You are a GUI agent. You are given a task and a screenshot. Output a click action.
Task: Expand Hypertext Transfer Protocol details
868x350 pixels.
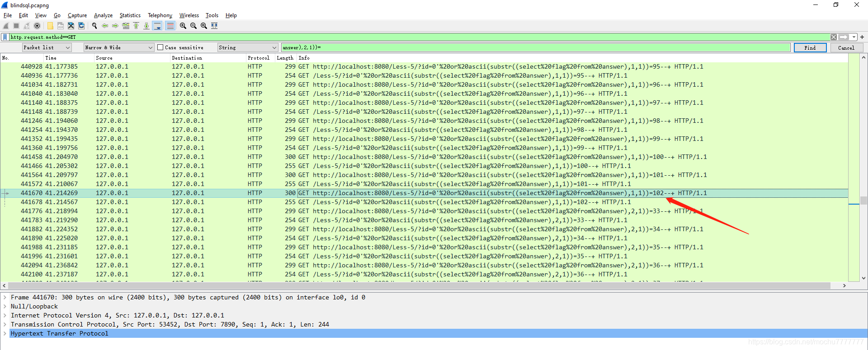[5, 333]
